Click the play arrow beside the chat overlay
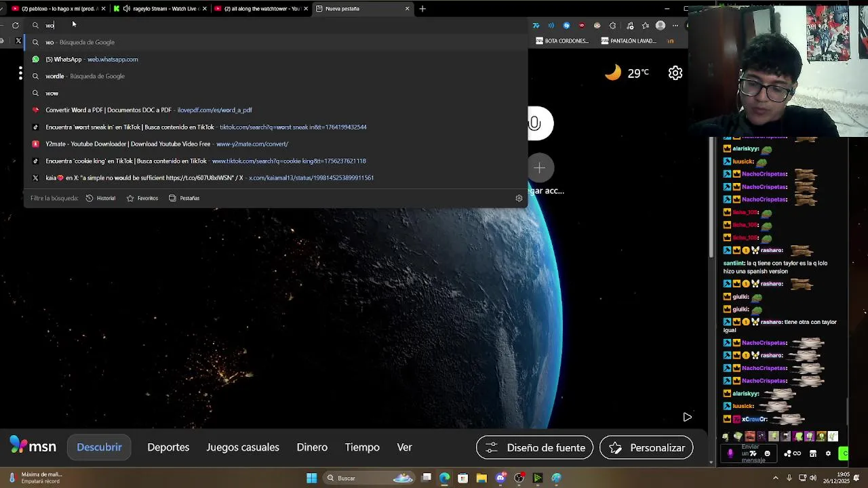The width and height of the screenshot is (868, 488). pos(687,417)
